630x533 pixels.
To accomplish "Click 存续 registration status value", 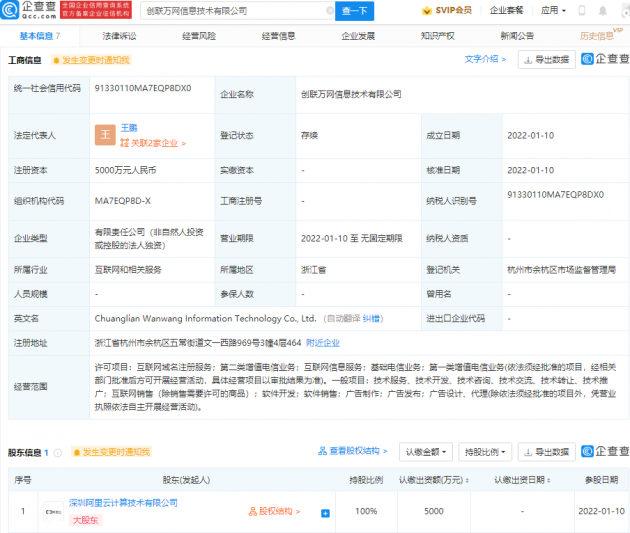I will [309, 135].
